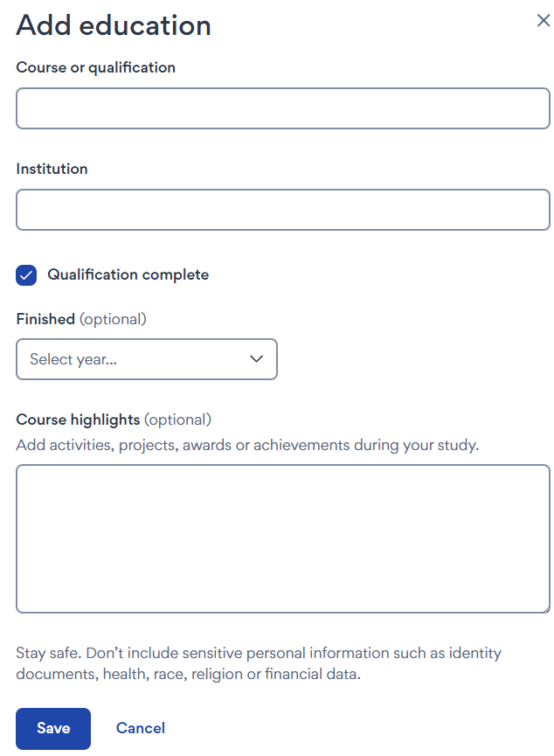Choose a year from the Finished dropdown
This screenshot has height=756, width=554.
coord(147,359)
